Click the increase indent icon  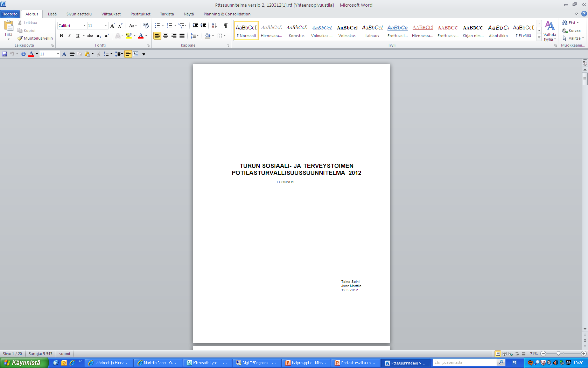point(203,26)
